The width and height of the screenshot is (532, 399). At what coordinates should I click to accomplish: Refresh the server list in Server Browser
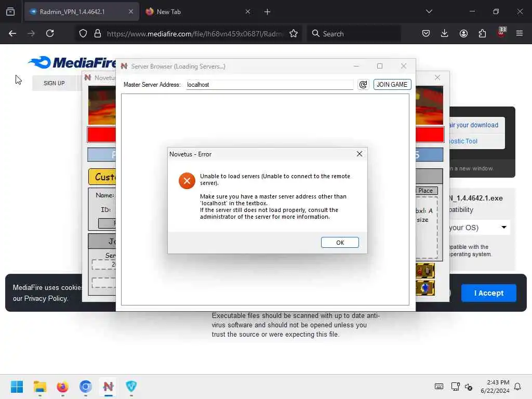363,85
